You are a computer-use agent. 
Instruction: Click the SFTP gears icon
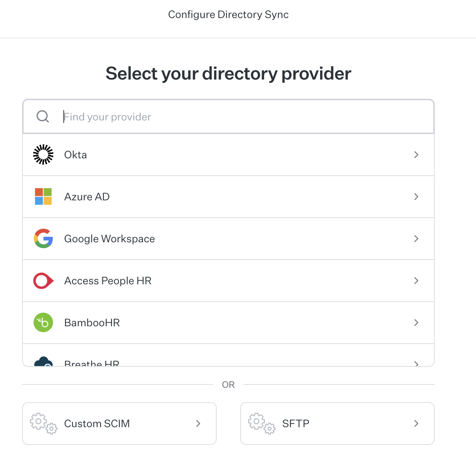coord(262,423)
